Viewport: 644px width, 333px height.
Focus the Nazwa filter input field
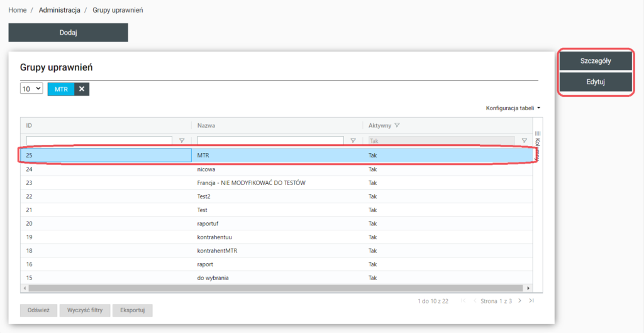270,140
